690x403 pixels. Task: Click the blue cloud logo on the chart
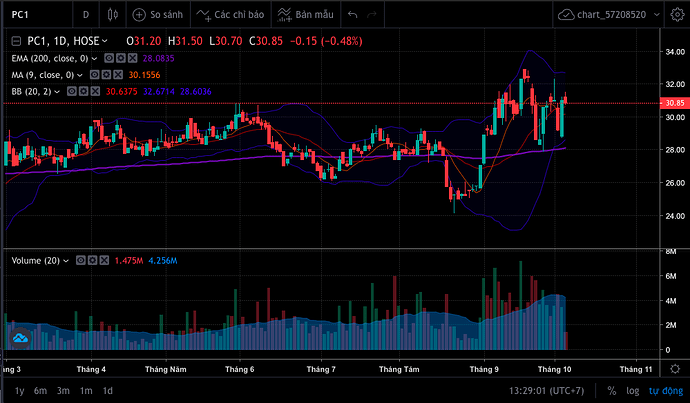[x=18, y=341]
